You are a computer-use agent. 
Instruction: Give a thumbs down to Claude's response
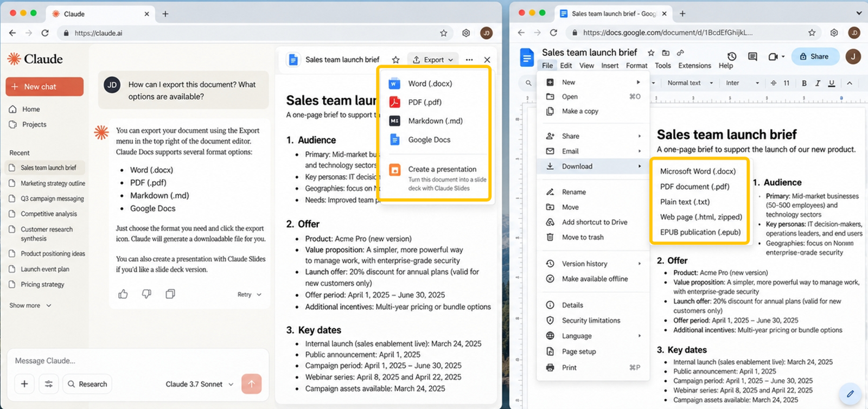(x=146, y=294)
